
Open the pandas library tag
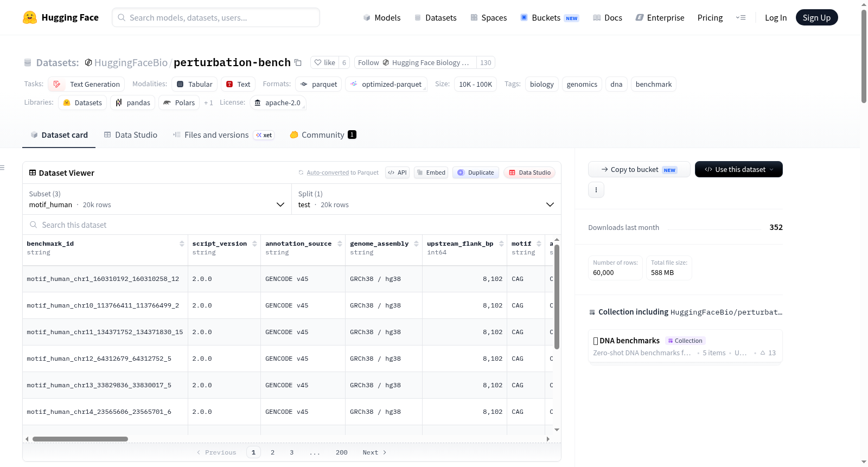(x=133, y=103)
